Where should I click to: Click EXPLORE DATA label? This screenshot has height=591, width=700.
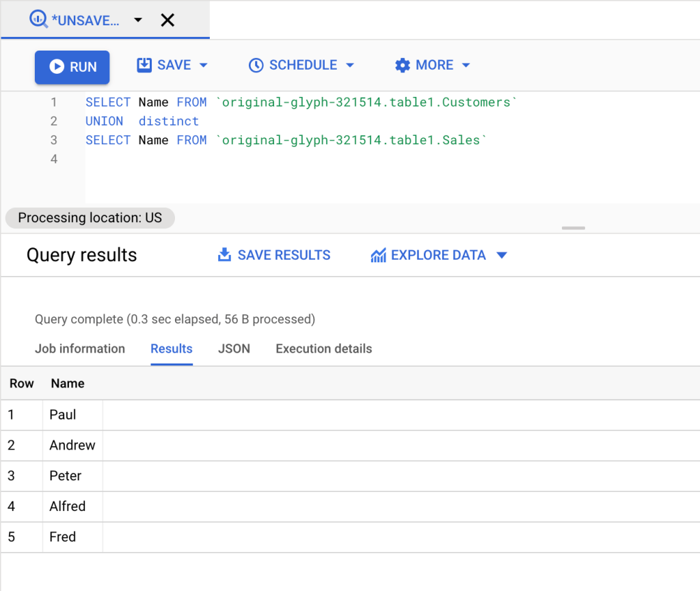[x=438, y=255]
